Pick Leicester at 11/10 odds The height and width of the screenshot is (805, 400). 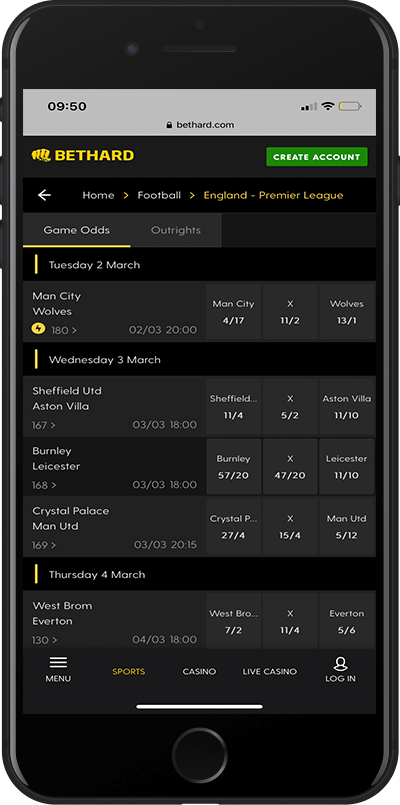(347, 467)
